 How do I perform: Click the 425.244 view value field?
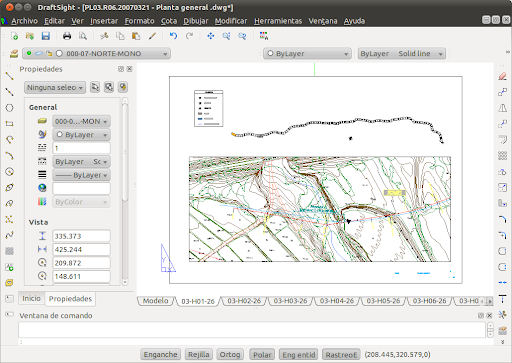click(x=81, y=249)
